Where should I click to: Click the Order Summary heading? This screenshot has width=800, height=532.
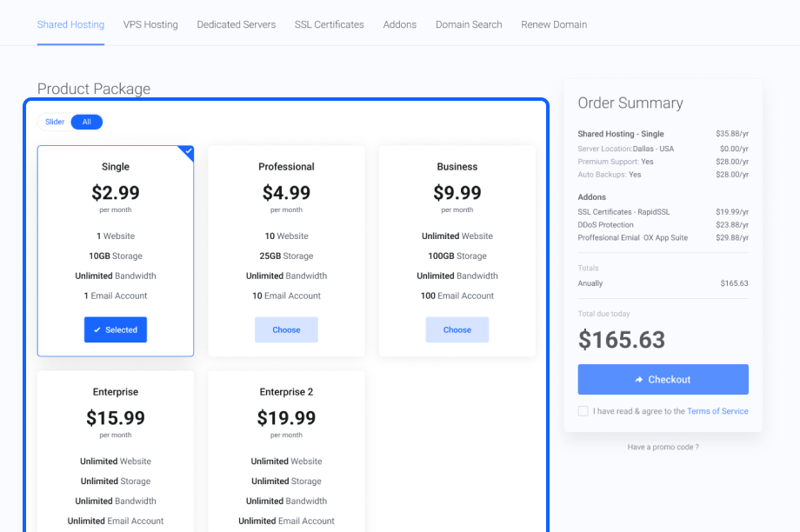(630, 103)
